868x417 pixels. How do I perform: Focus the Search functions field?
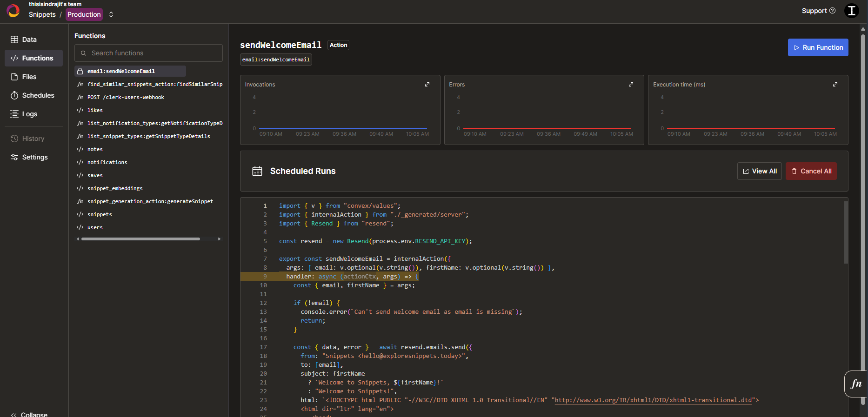coord(148,53)
